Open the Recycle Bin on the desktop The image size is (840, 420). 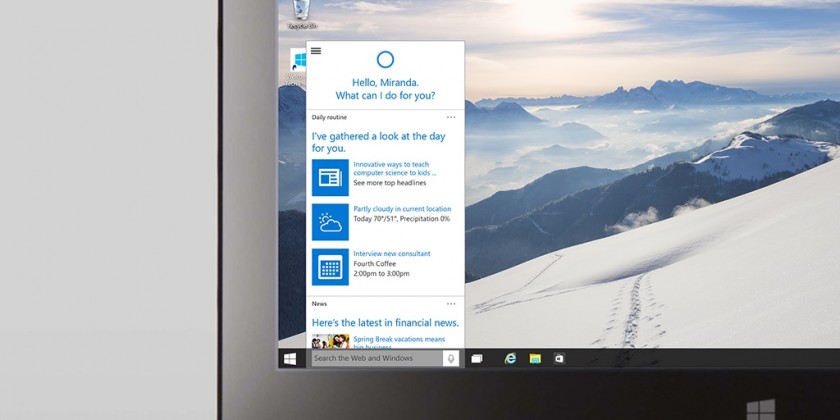(298, 12)
